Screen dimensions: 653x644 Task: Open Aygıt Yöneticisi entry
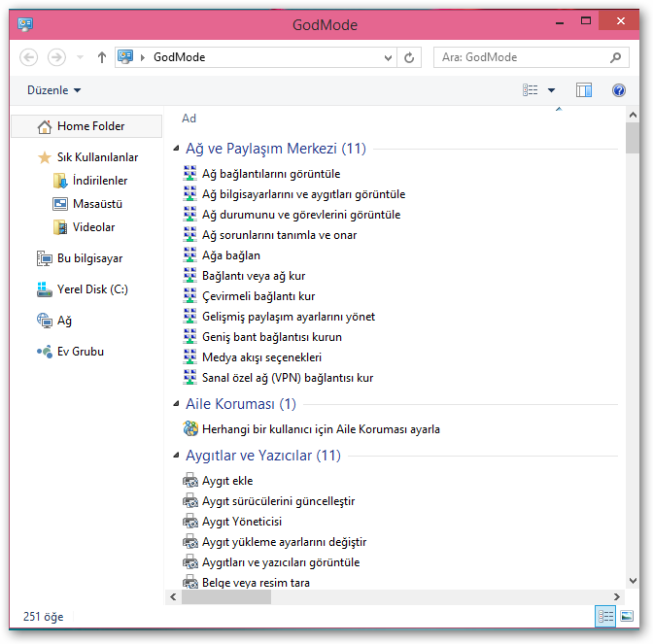242,522
